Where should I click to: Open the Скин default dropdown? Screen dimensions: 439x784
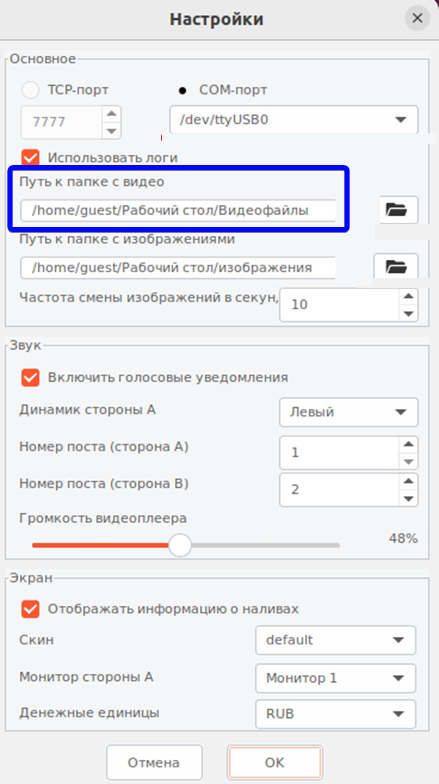click(x=336, y=640)
